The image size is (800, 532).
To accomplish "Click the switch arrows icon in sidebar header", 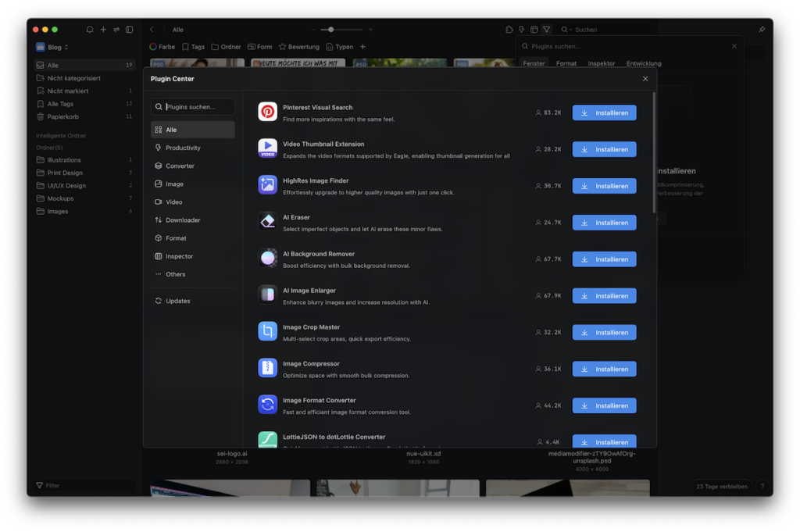I will click(x=116, y=30).
